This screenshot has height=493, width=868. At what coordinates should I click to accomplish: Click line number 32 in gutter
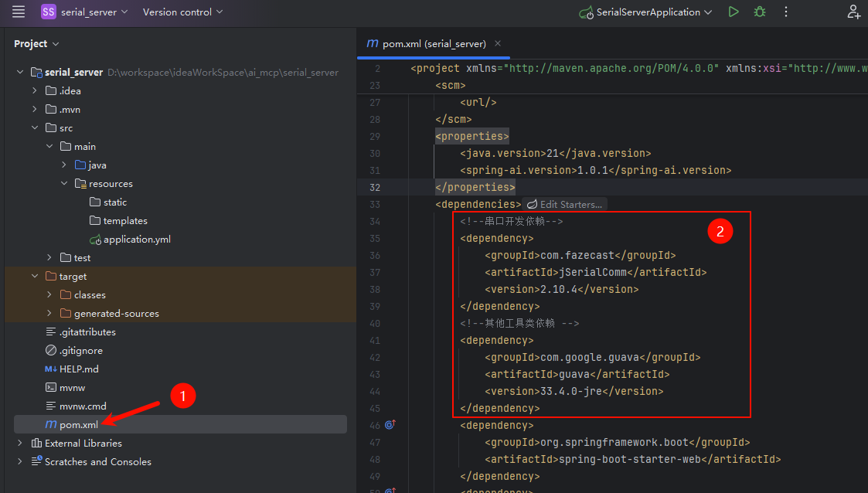pos(375,187)
